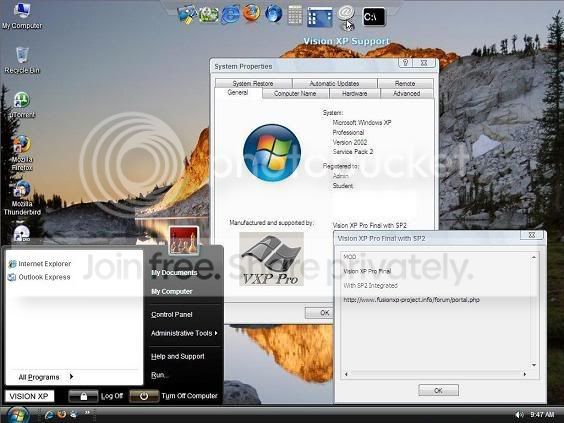Close the System Properties window
Image resolution: width=564 pixels, height=423 pixels.
pos(424,63)
